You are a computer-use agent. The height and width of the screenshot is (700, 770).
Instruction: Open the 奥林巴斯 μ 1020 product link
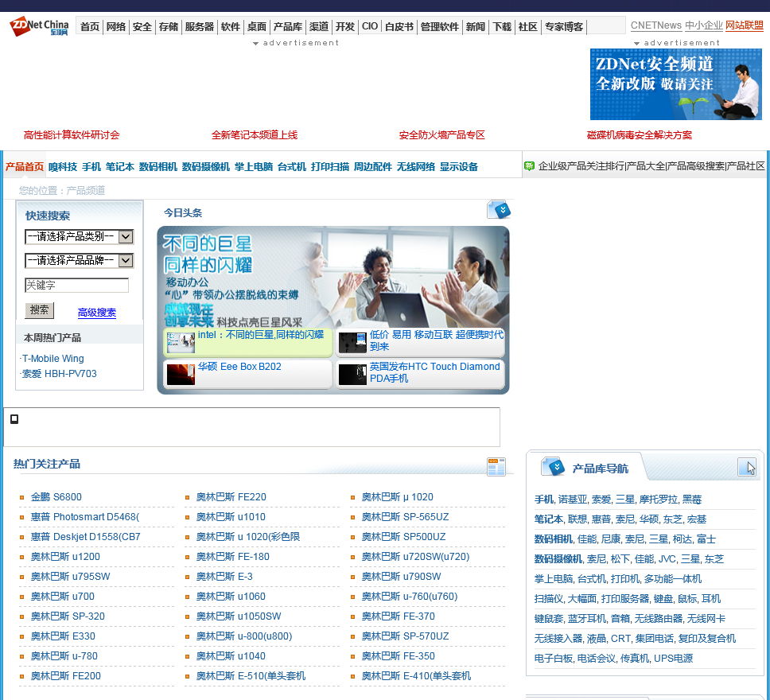click(397, 497)
